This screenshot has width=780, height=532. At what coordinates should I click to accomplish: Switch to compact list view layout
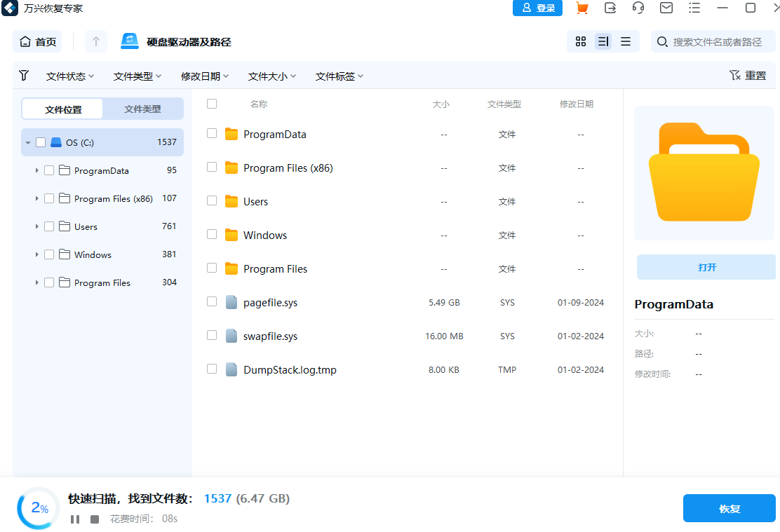point(625,41)
